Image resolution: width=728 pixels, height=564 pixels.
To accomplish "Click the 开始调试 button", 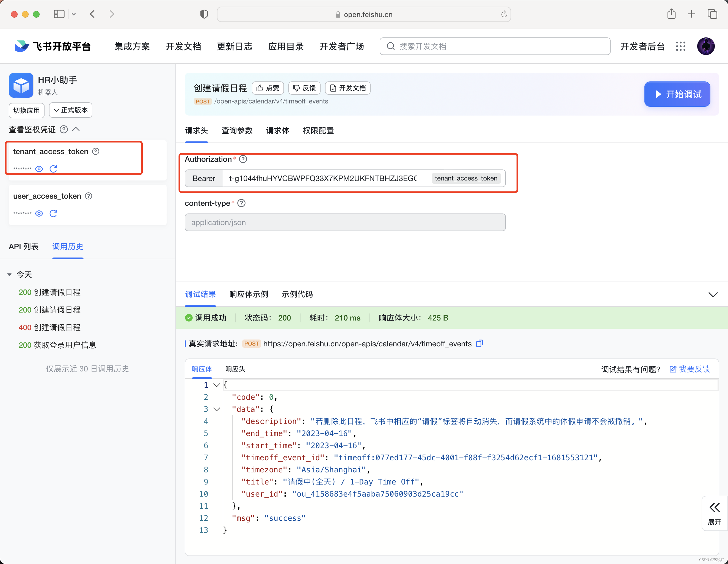I will pos(677,94).
